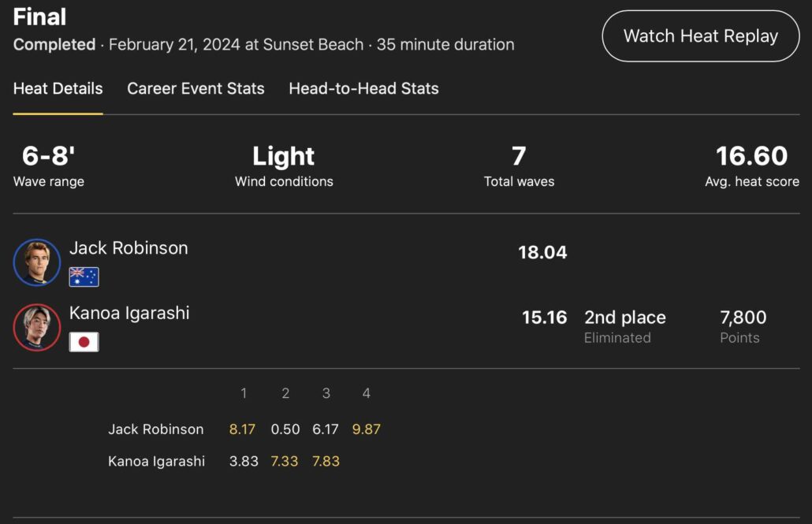Click the Australian flag icon
This screenshot has height=524, width=812.
pyautogui.click(x=84, y=277)
